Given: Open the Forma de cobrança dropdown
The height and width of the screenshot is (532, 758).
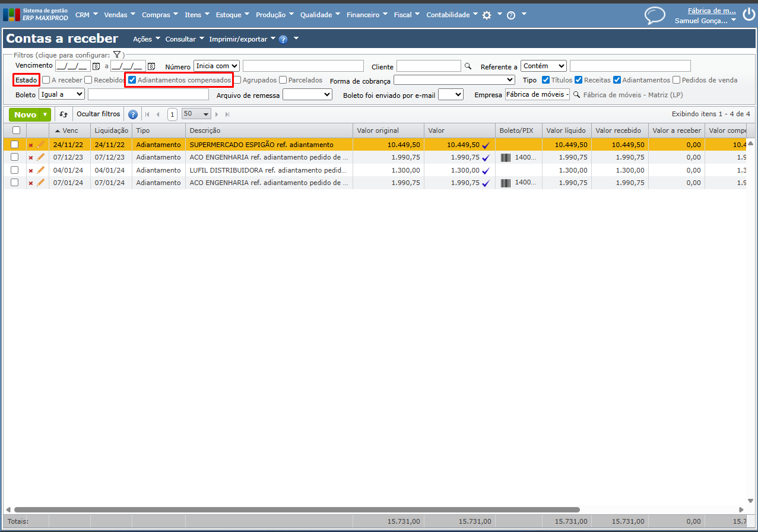Looking at the screenshot, I should coord(454,79).
